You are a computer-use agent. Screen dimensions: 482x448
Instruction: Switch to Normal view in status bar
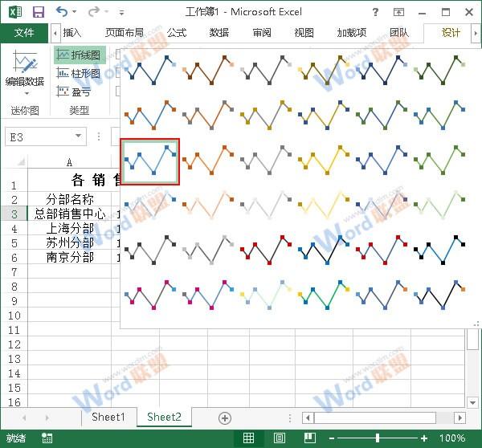point(249,438)
